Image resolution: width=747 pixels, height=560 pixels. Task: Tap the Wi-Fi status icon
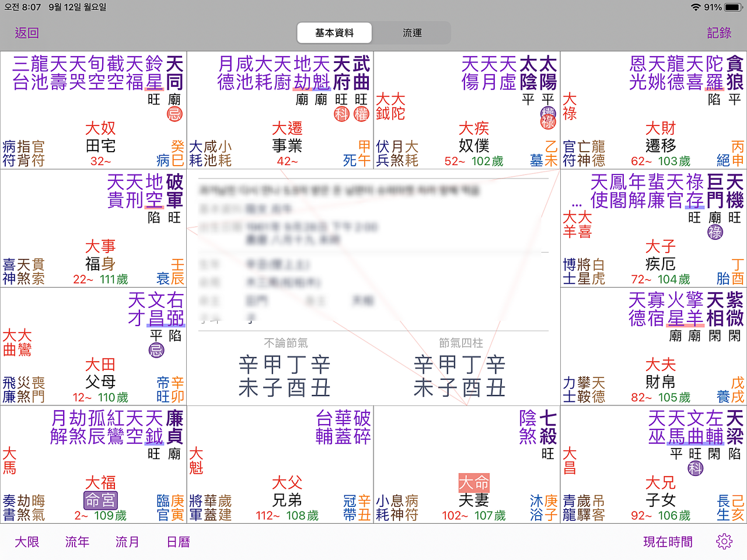696,7
